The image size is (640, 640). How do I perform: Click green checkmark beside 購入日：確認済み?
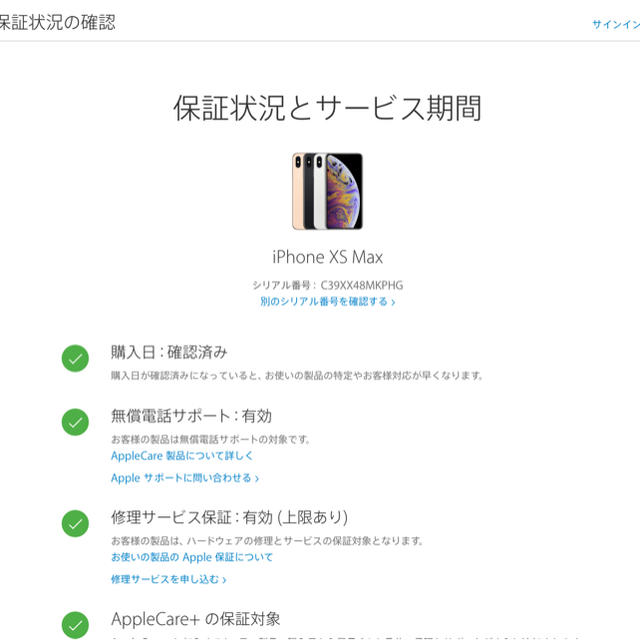75,358
